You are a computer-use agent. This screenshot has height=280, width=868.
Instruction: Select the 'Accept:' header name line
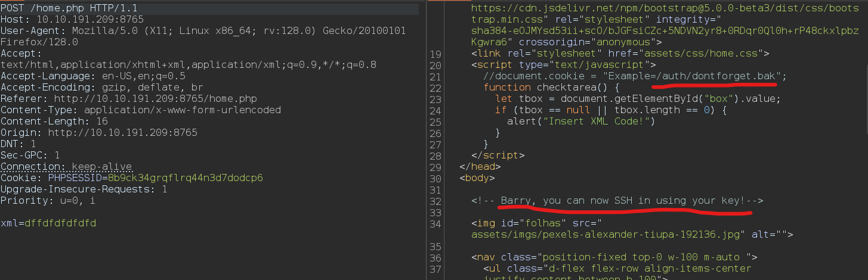[20, 54]
